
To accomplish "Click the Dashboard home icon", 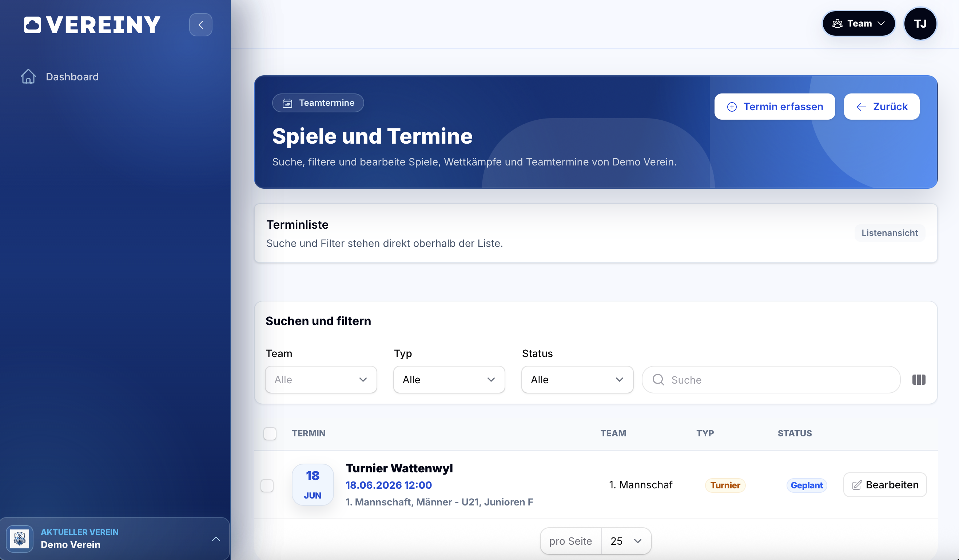I will (28, 76).
